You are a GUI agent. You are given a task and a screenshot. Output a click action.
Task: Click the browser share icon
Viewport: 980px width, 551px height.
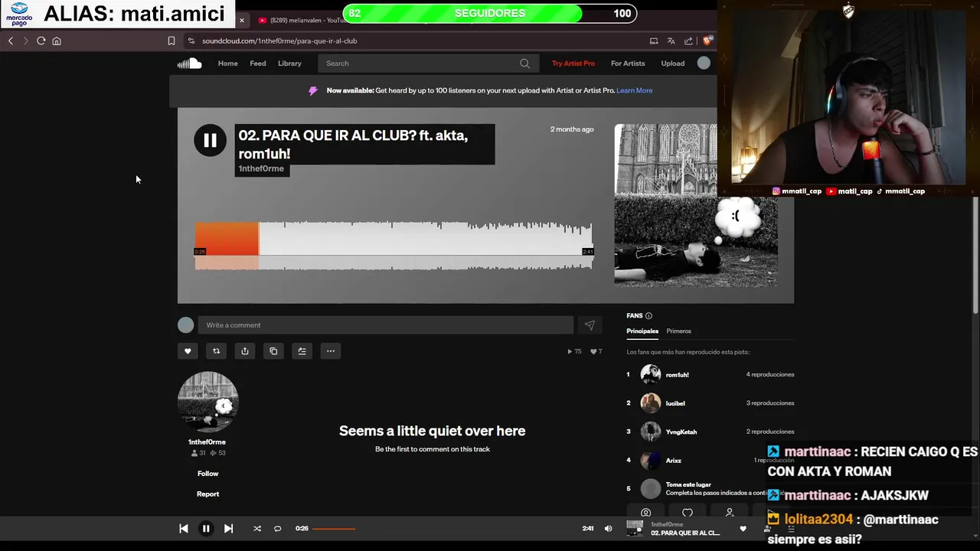(688, 41)
